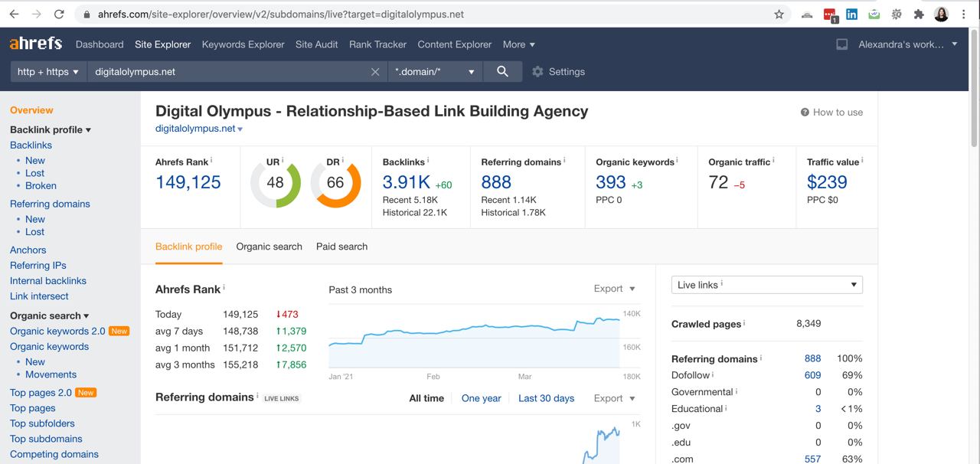The image size is (980, 464).
Task: Click the page vertical scrollbar
Action: point(974,88)
